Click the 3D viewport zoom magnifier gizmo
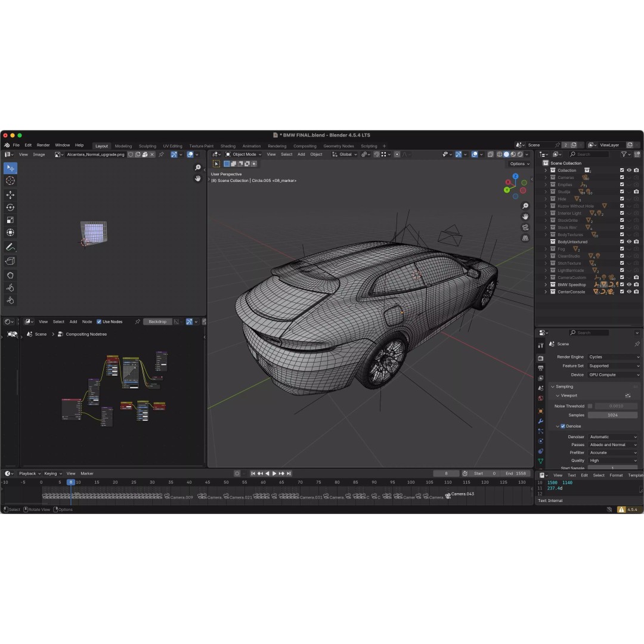 tap(525, 206)
